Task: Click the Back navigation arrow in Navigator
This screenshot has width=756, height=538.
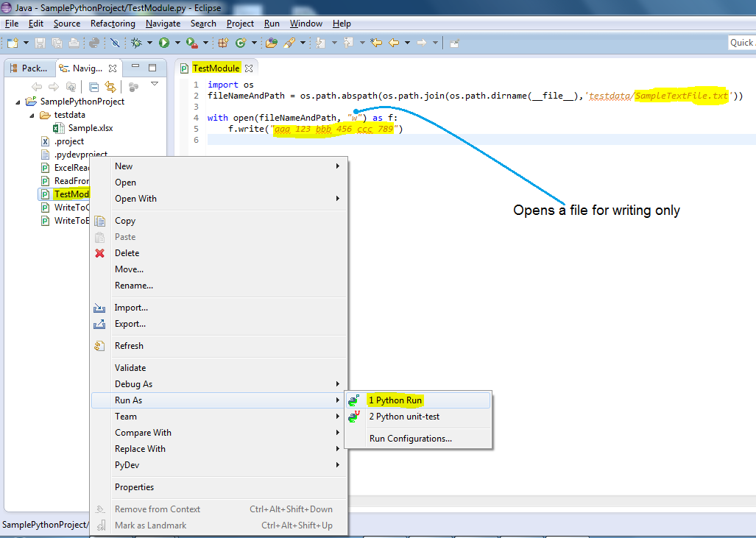Action: [37, 86]
